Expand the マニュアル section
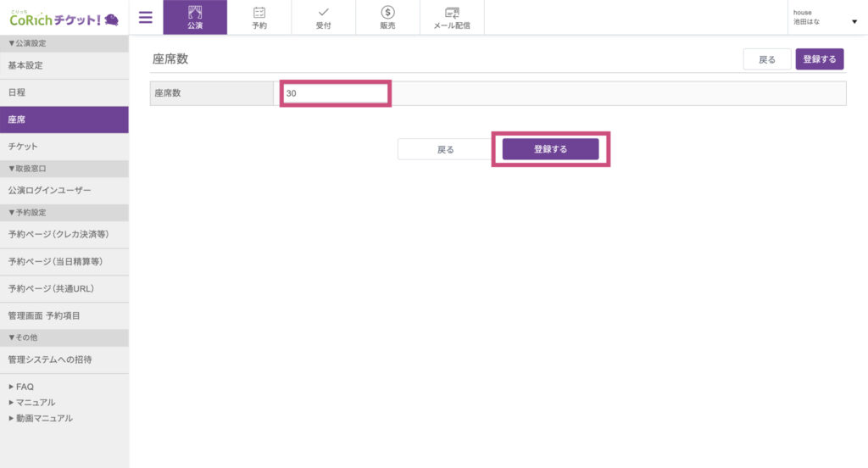This screenshot has width=868, height=468. 11,403
